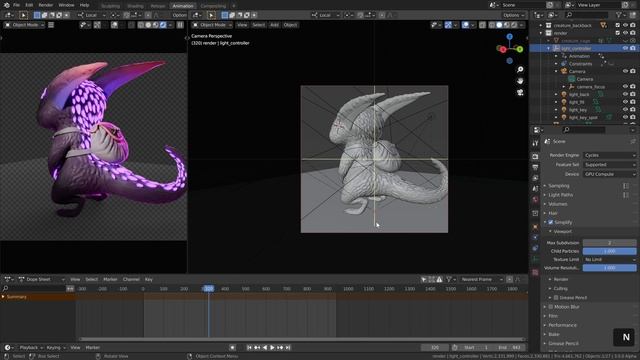The height and width of the screenshot is (360, 640).
Task: Open the Edit menu
Action: click(x=29, y=5)
